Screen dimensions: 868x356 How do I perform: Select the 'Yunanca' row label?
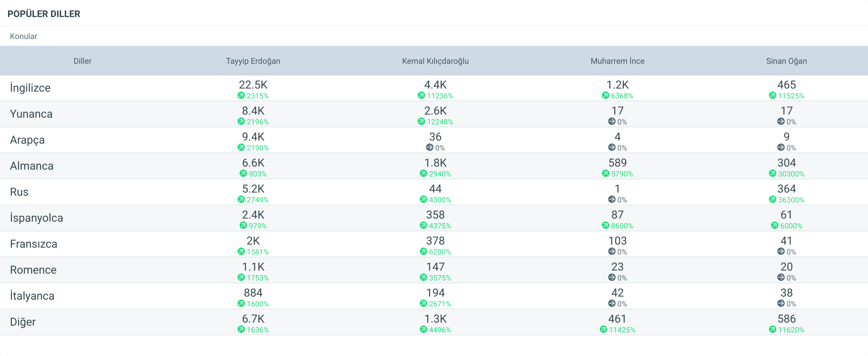pos(31,114)
